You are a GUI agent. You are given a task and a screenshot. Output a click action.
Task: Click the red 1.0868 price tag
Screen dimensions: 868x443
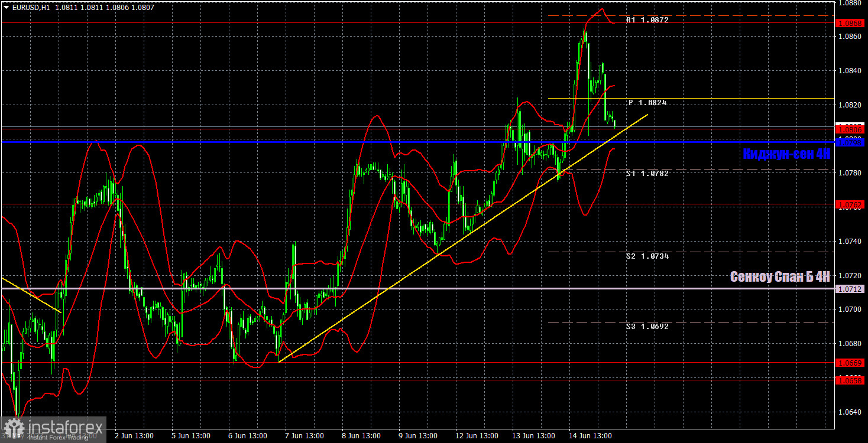850,23
